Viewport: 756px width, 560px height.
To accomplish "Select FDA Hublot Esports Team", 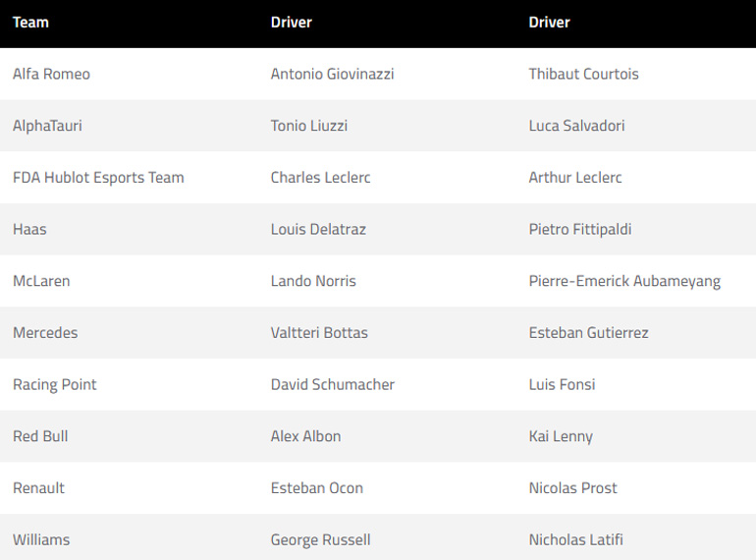I will [98, 178].
